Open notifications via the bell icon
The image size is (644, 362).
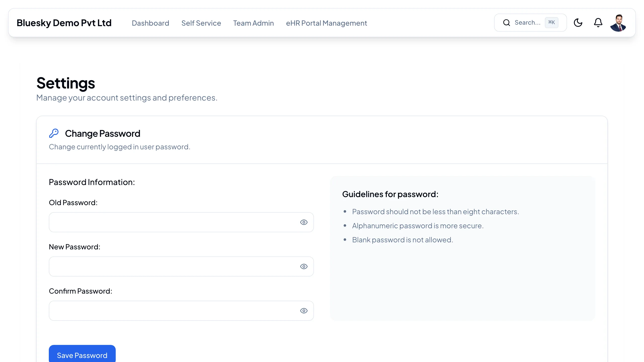(x=598, y=23)
